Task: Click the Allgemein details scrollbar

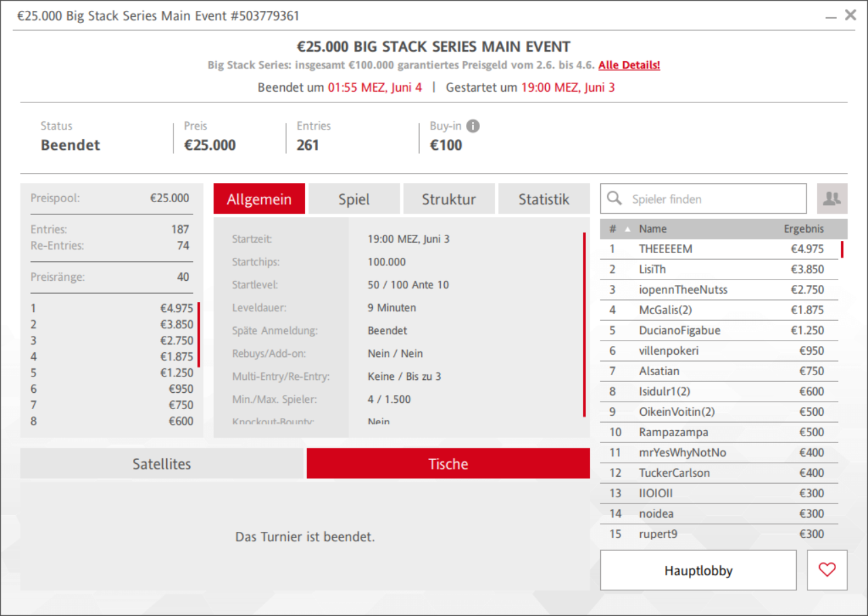Action: (584, 324)
